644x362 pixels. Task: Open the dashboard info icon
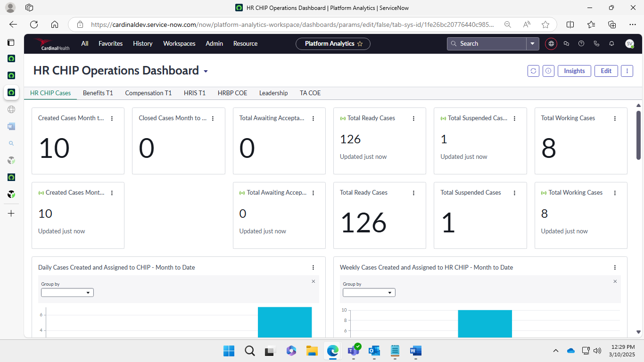tap(548, 71)
